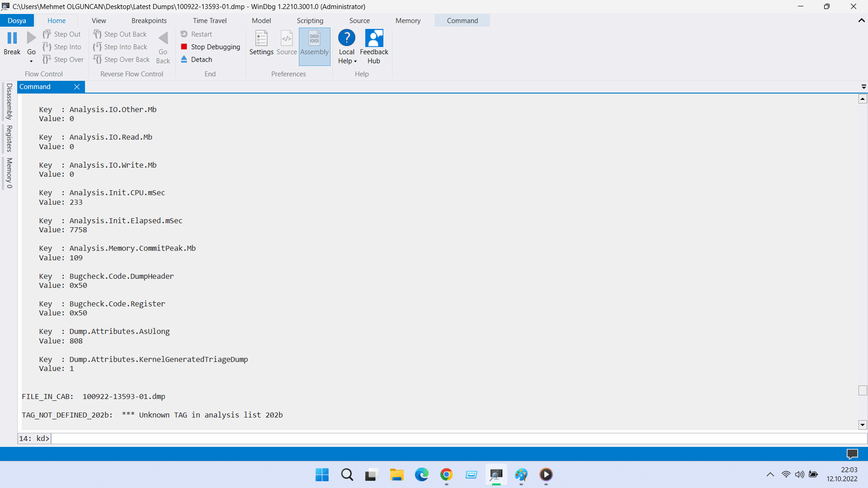Open the Time Travel ribbon tab
This screenshot has width=868, height=488.
[x=209, y=21]
